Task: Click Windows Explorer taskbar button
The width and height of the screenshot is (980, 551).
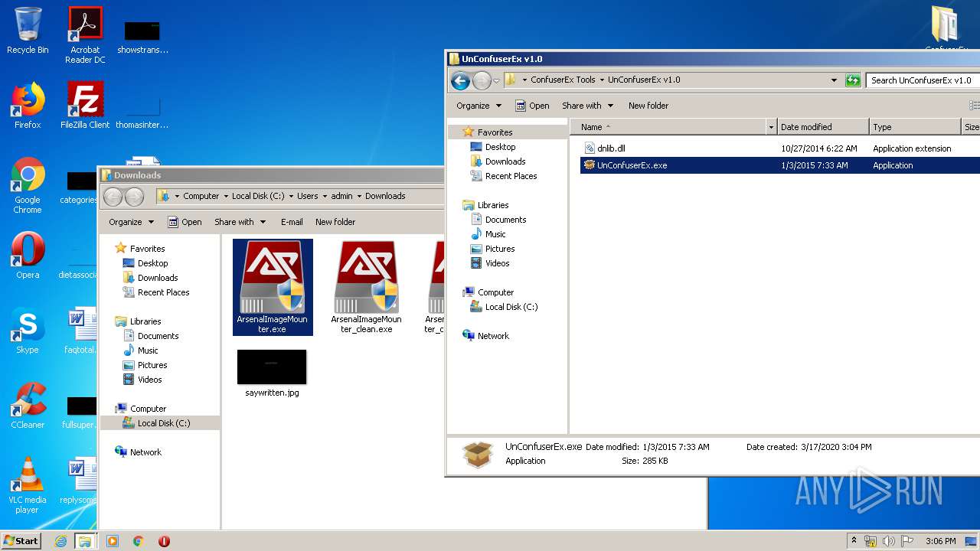Action: pyautogui.click(x=85, y=541)
